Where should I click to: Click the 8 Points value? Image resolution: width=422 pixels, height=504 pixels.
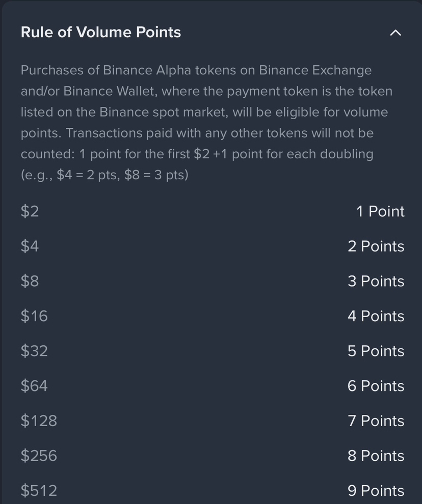[x=376, y=456]
